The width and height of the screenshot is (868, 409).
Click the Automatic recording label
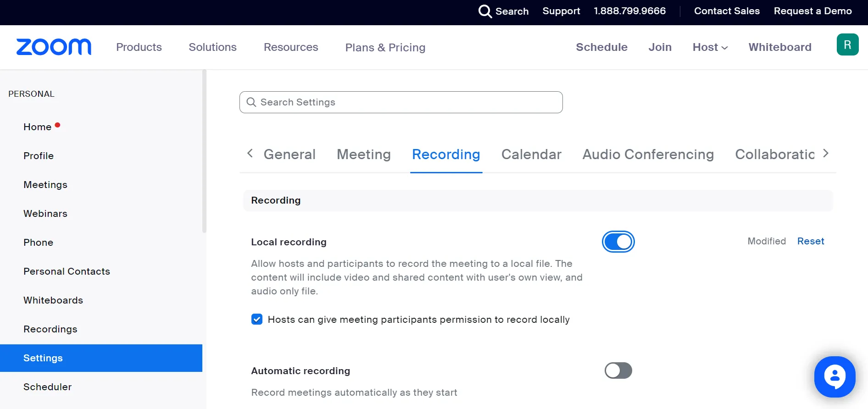(x=300, y=371)
